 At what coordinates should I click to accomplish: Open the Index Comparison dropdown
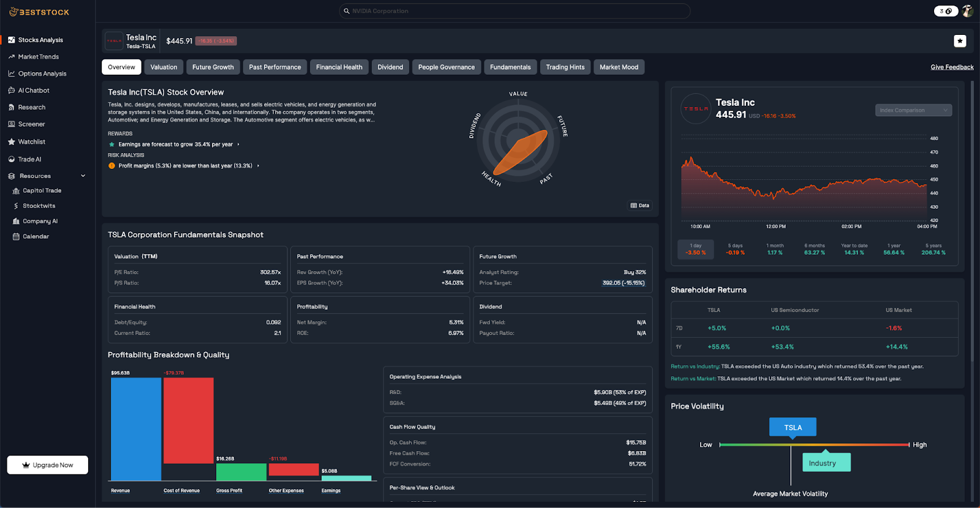click(913, 110)
